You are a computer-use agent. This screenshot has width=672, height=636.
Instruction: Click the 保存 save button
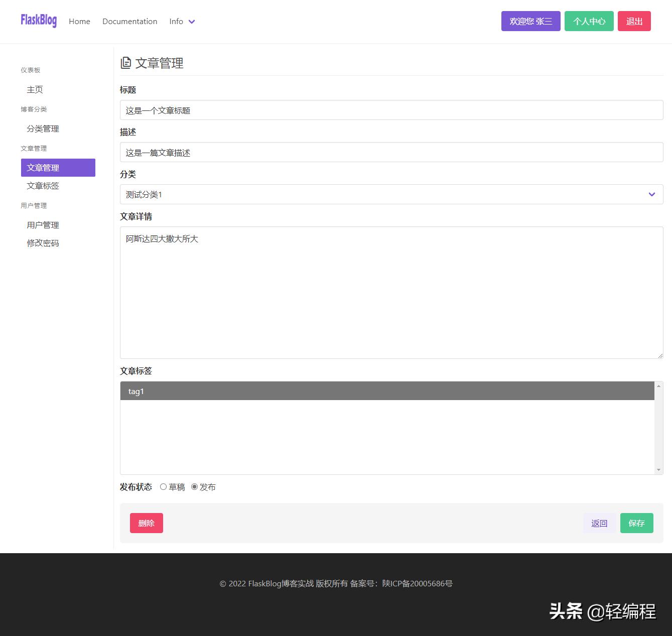pyautogui.click(x=636, y=523)
